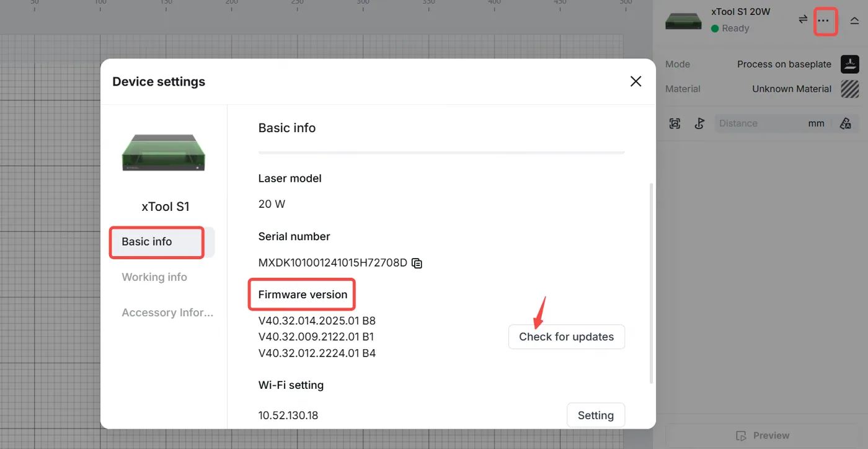Click the xTool S1 20W thumbnail in the right panel
This screenshot has width=868, height=449.
pos(683,20)
